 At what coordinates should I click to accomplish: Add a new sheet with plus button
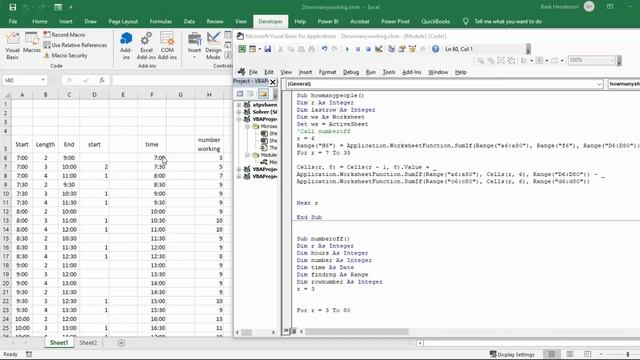121,343
